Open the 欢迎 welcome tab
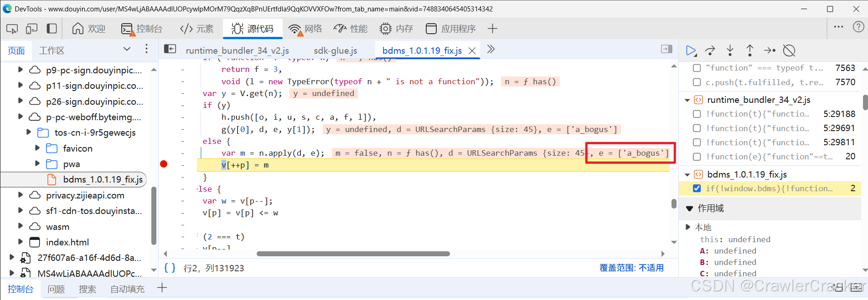Image resolution: width=868 pixels, height=300 pixels. (89, 29)
